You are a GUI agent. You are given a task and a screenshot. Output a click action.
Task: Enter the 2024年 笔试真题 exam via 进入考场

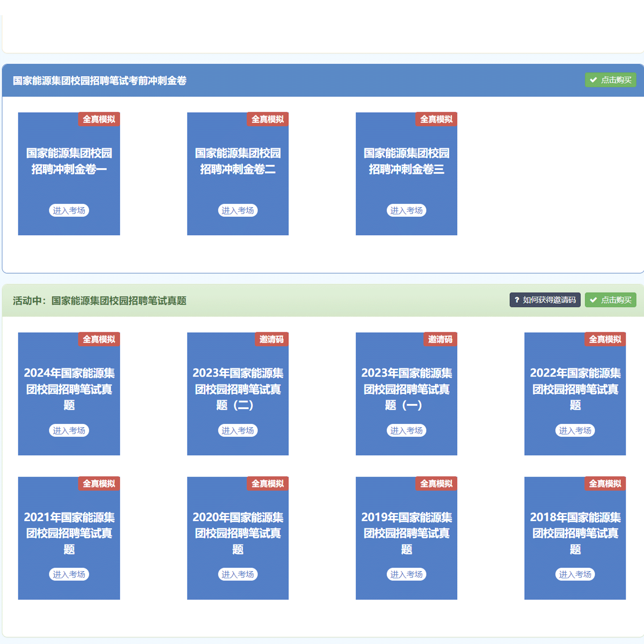click(69, 431)
